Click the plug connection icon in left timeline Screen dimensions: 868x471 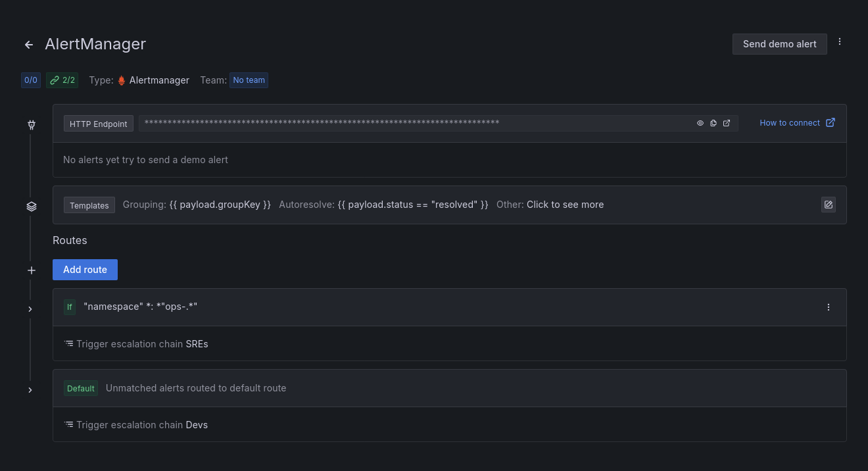click(31, 124)
